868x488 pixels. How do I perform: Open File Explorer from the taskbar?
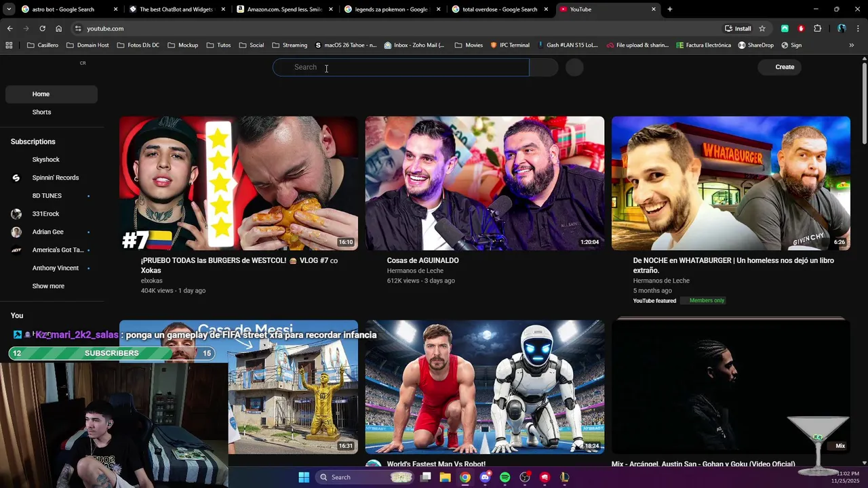coord(446,477)
